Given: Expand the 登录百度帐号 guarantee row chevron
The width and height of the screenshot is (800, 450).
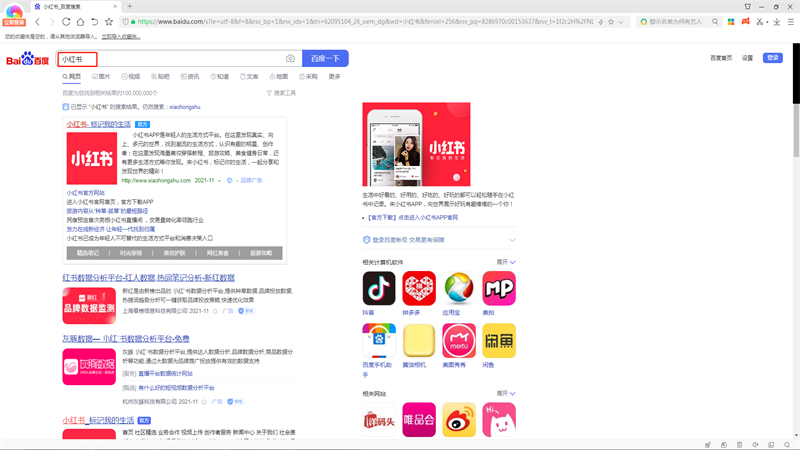Looking at the screenshot, I should [x=512, y=240].
